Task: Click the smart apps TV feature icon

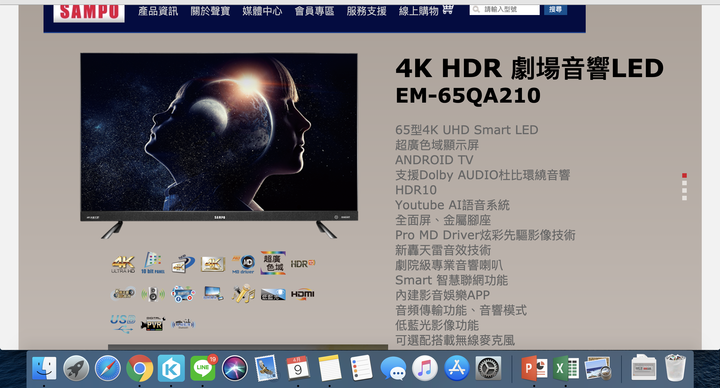Action: (x=183, y=294)
